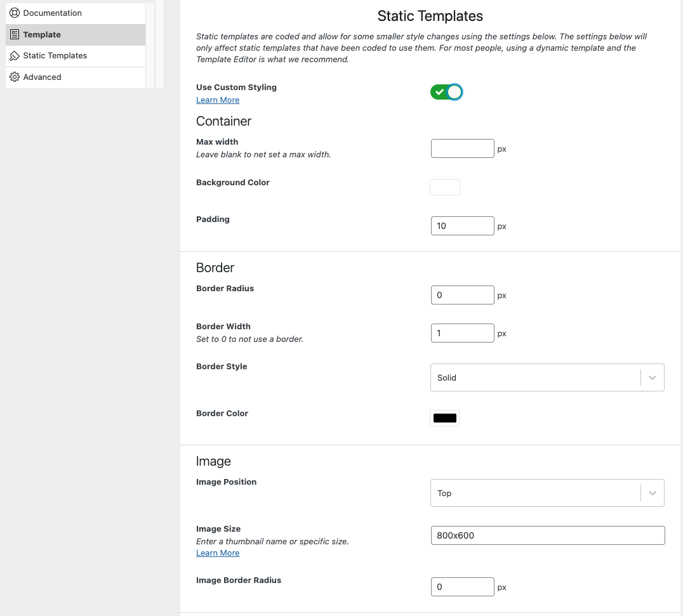Image resolution: width=683 pixels, height=616 pixels.
Task: Click the Template page icon in sidebar
Action: [x=15, y=35]
